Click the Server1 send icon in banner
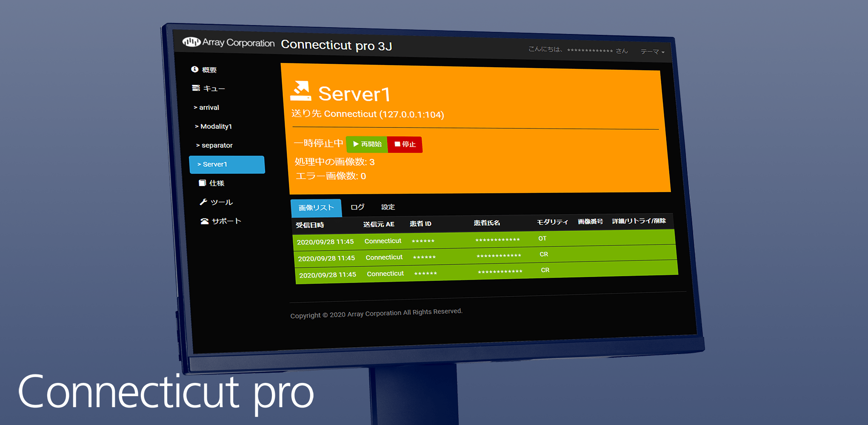 tap(301, 91)
